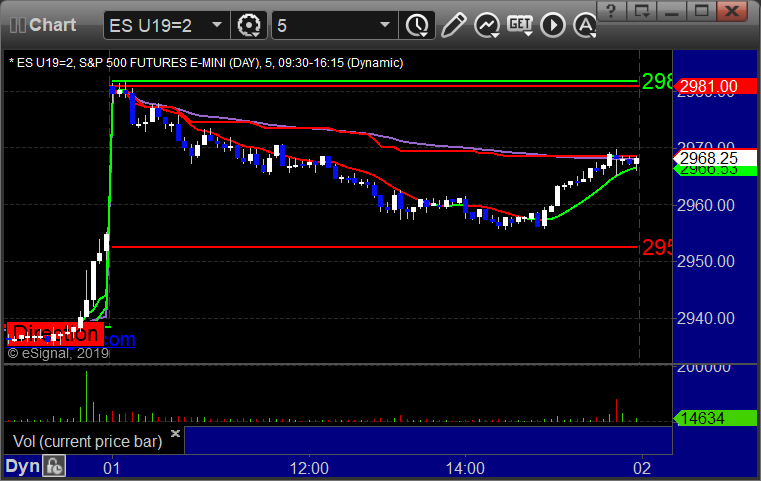Click the circled A alerts icon
Image resolution: width=761 pixels, height=481 pixels.
click(x=585, y=25)
